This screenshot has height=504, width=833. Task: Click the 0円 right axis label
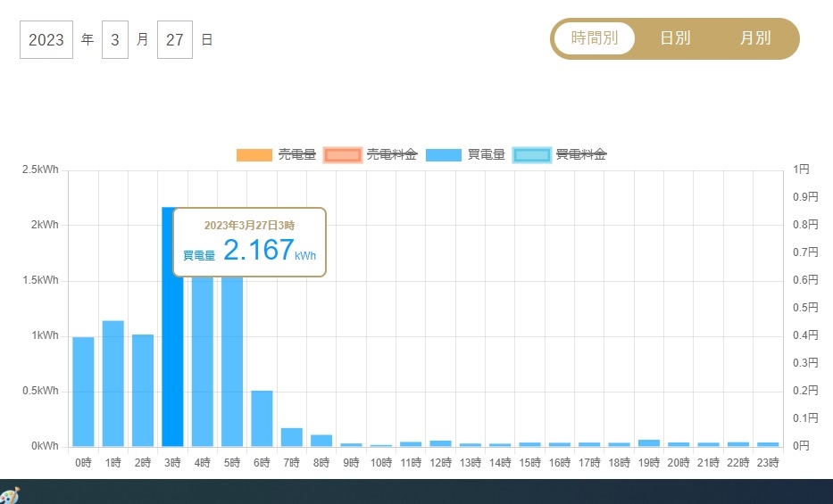click(x=801, y=446)
